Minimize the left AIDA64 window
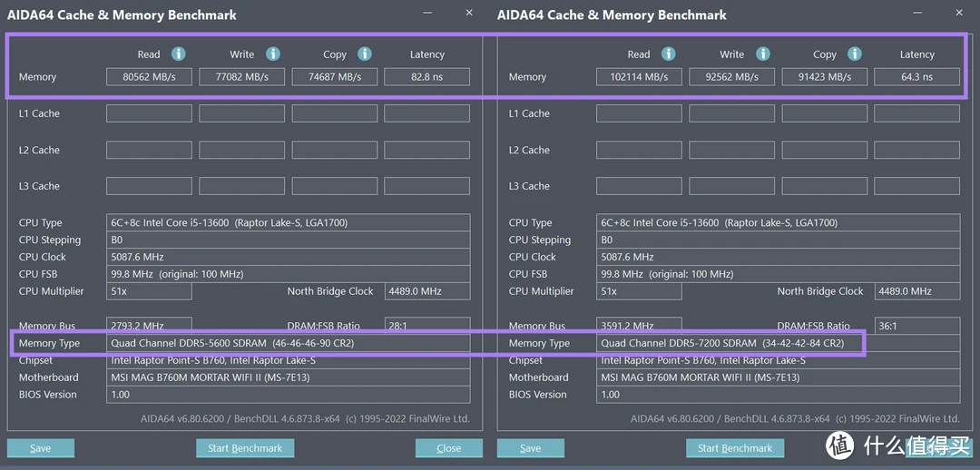980x470 pixels. (x=426, y=13)
